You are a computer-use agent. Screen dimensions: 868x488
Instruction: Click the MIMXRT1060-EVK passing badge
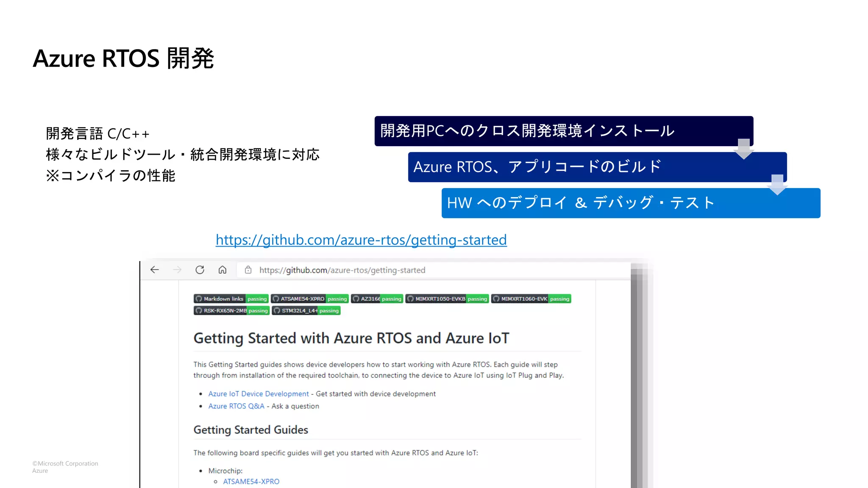coord(531,299)
